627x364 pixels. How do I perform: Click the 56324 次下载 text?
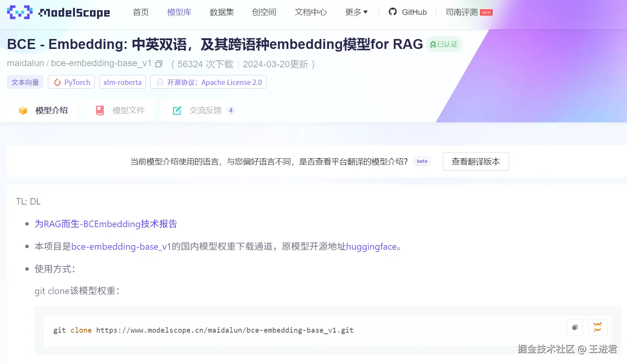coord(206,64)
